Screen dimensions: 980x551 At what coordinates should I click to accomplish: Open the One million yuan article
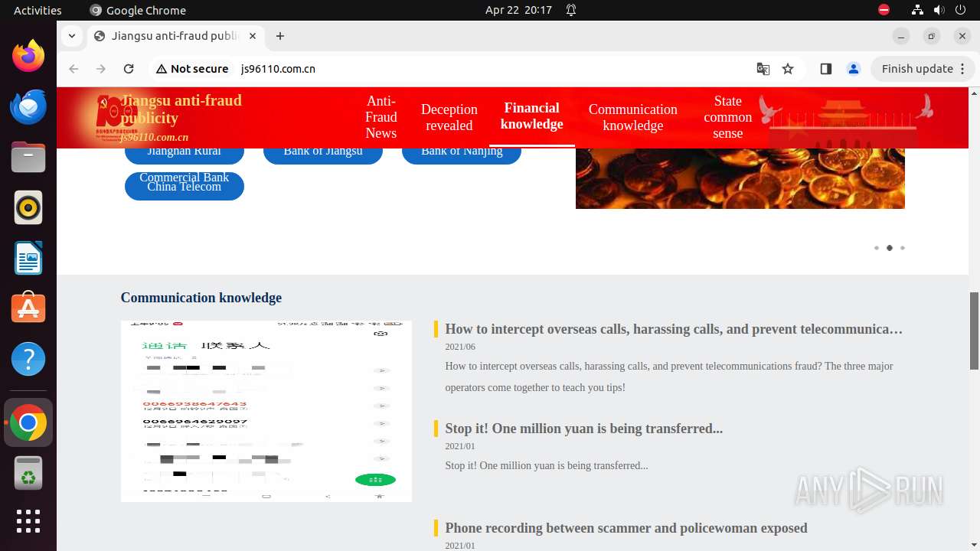[x=584, y=429]
